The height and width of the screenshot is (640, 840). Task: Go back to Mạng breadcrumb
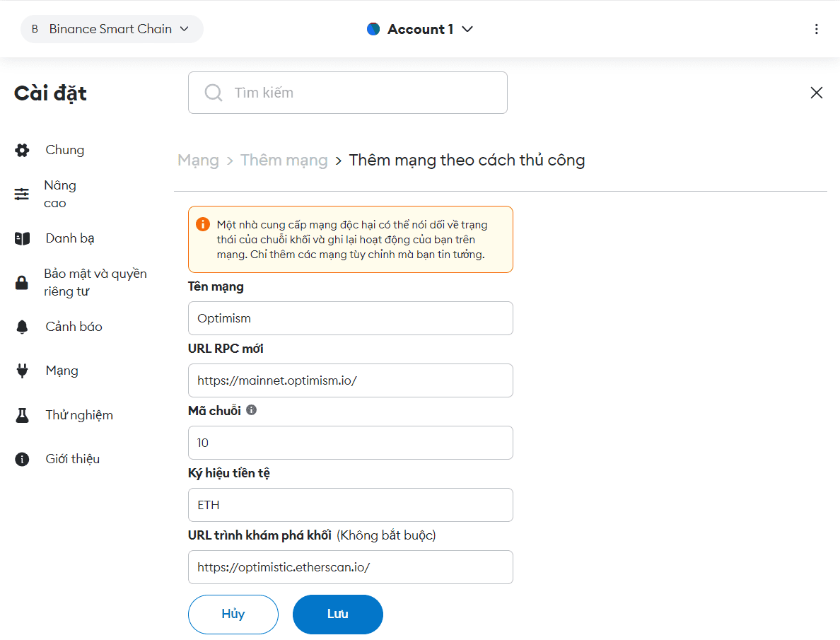(198, 161)
